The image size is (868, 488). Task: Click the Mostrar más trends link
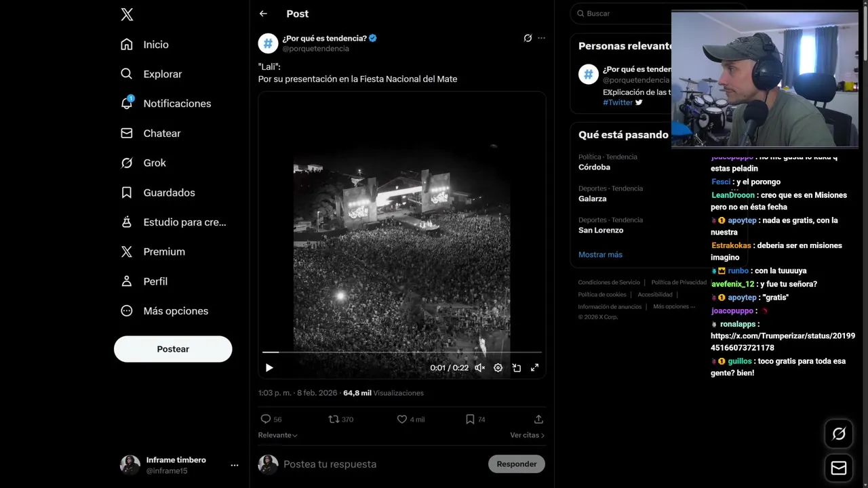[600, 255]
